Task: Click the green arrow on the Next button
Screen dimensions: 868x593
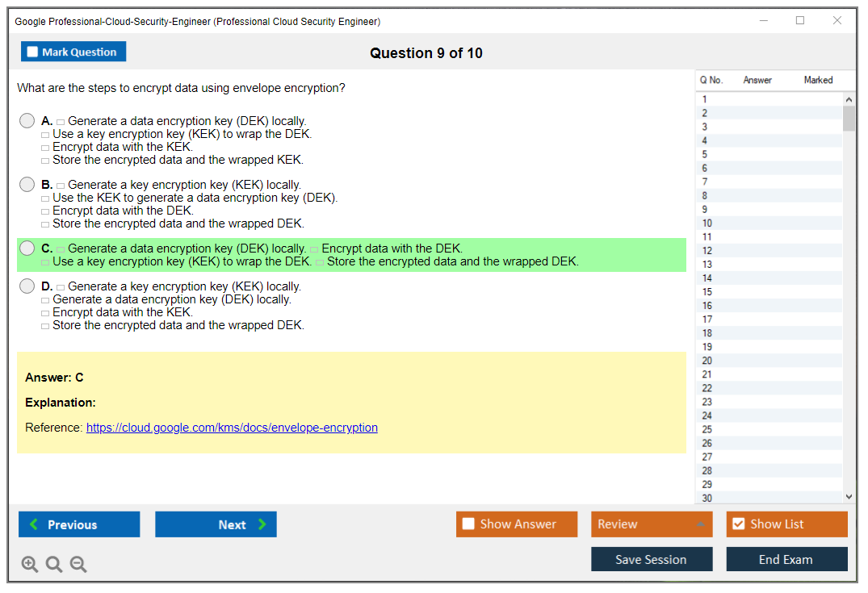Action: point(262,524)
